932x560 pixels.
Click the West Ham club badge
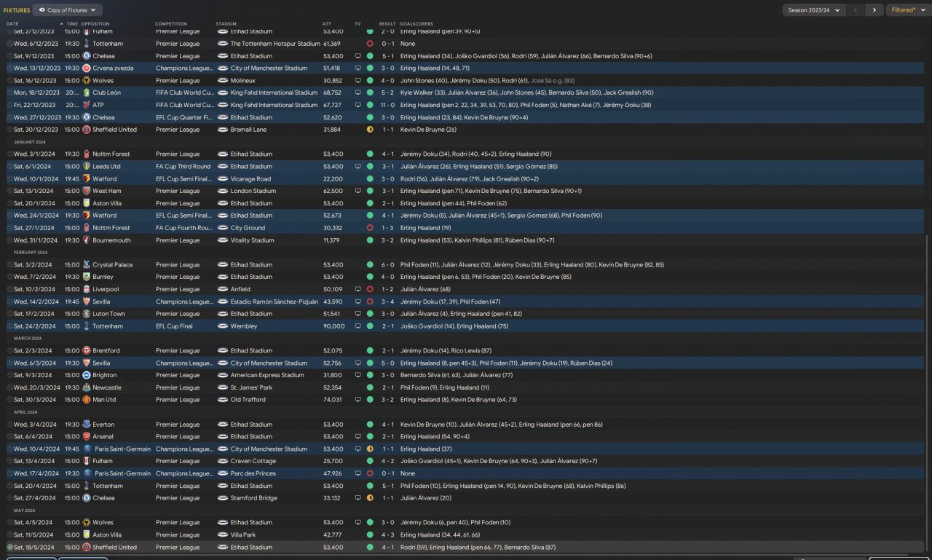(87, 191)
